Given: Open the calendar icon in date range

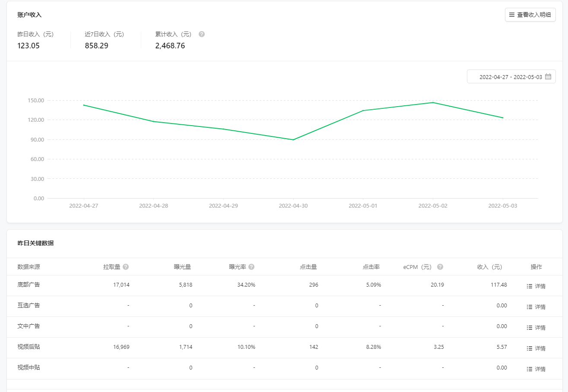Looking at the screenshot, I should click(x=548, y=76).
